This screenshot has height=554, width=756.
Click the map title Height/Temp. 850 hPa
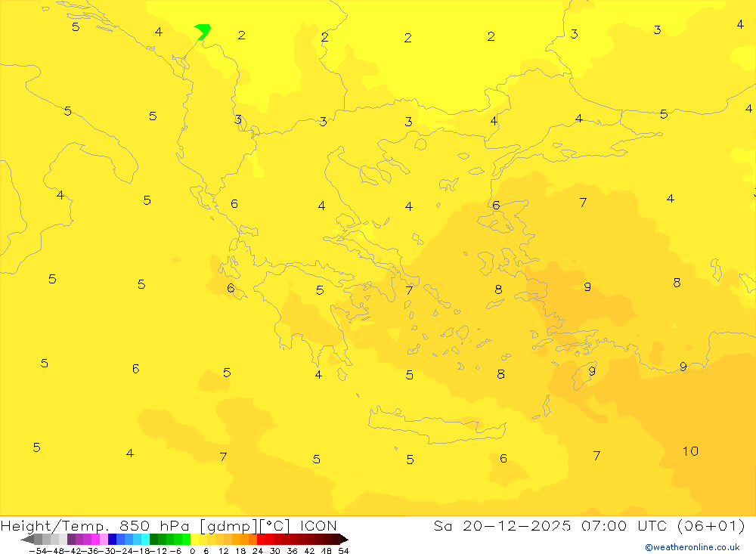95,526
